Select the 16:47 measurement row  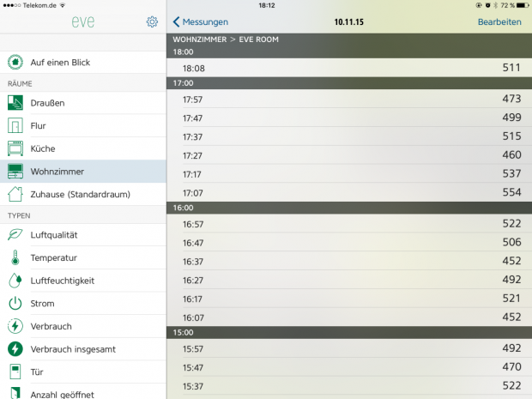pyautogui.click(x=349, y=242)
